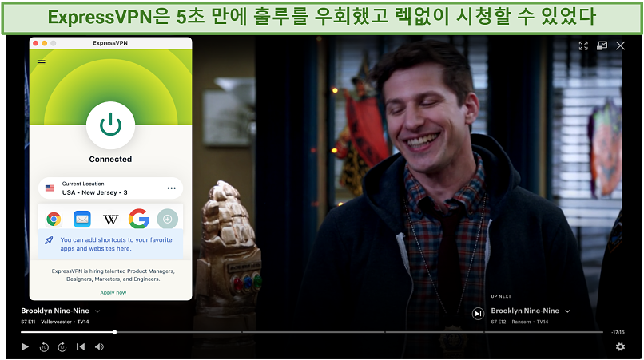Minimize the ExpressVPN window
This screenshot has height=360, width=644.
45,43
